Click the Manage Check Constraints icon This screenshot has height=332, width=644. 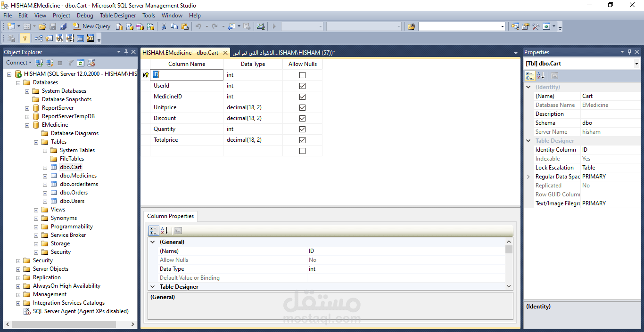tap(80, 38)
